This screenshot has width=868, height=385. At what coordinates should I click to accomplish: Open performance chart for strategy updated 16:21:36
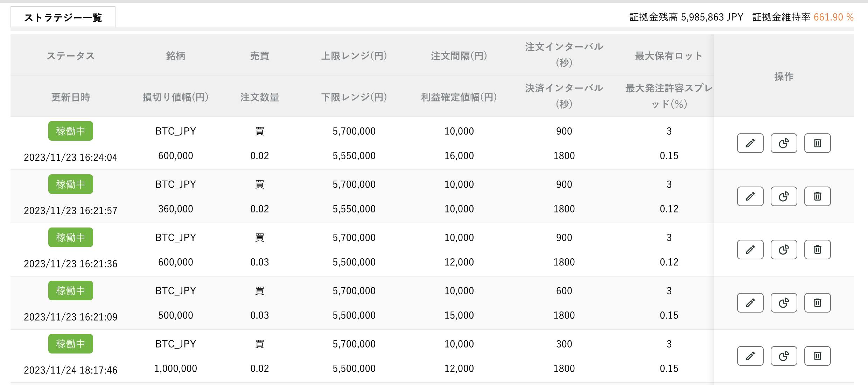point(784,250)
